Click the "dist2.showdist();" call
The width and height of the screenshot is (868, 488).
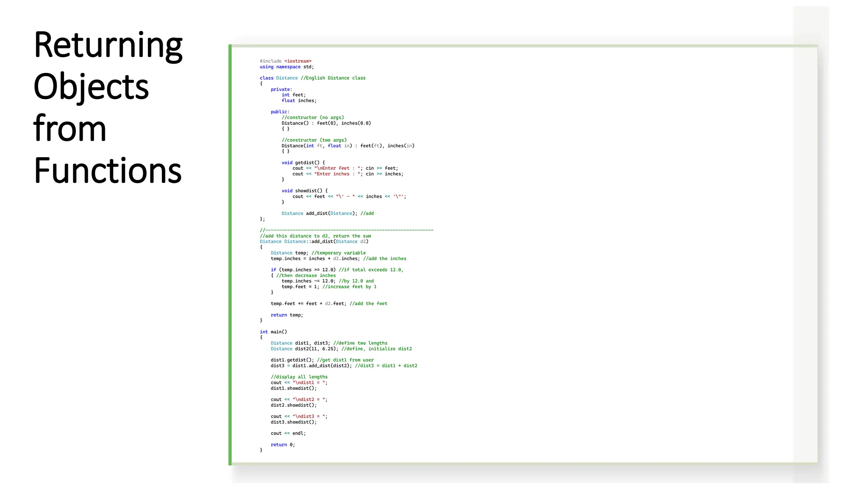(x=294, y=405)
